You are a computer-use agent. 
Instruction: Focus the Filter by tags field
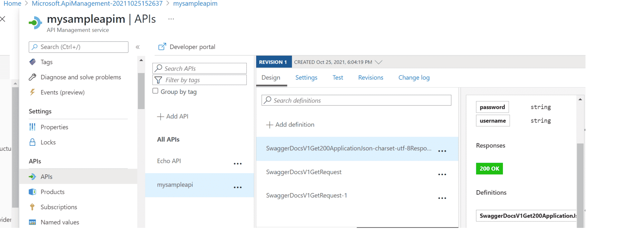[x=199, y=80]
